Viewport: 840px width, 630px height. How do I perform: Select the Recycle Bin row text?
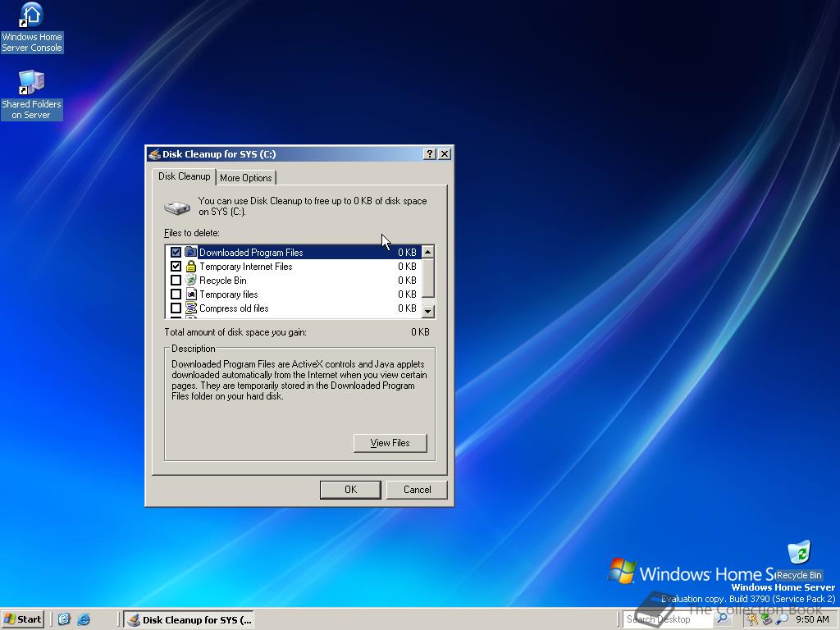point(223,280)
